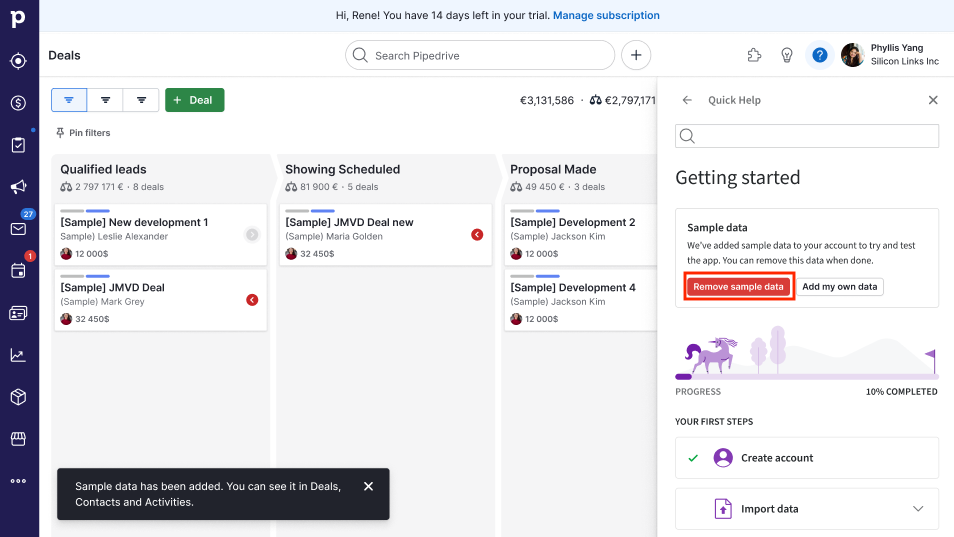The width and height of the screenshot is (954, 537).
Task: Close the Quick Help panel
Action: pos(933,100)
